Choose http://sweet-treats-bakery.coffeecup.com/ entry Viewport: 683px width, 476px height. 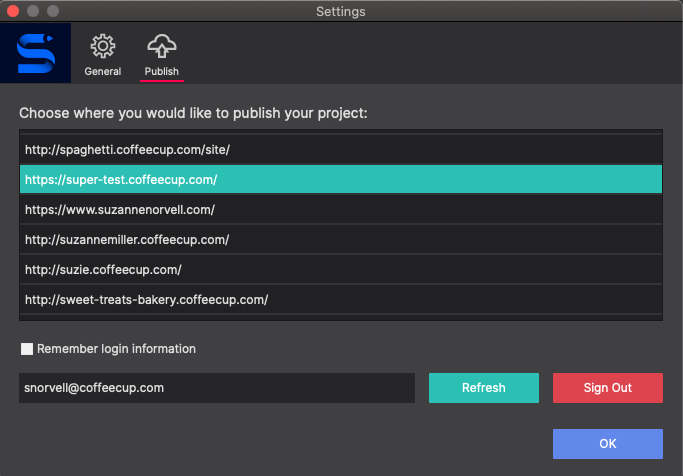click(x=341, y=300)
